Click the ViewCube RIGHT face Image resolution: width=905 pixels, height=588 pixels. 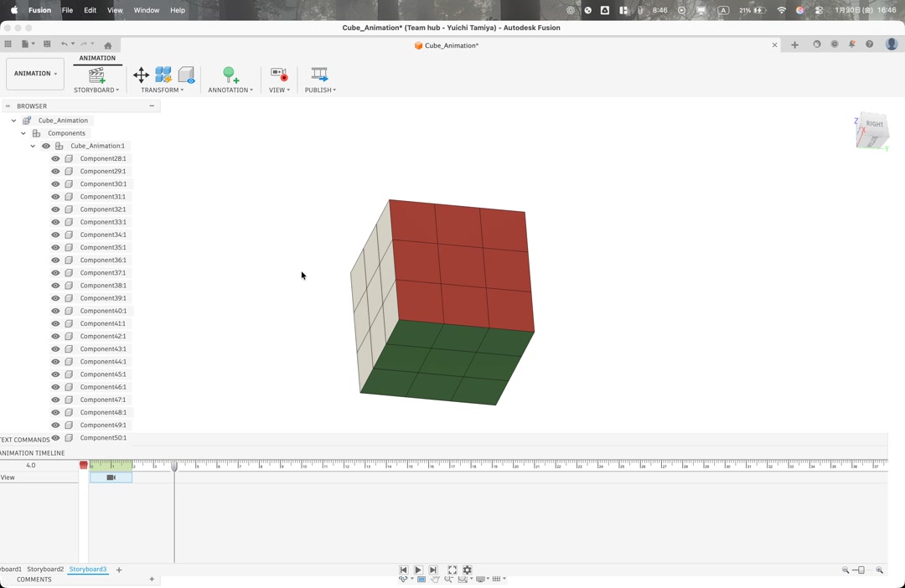coord(875,124)
